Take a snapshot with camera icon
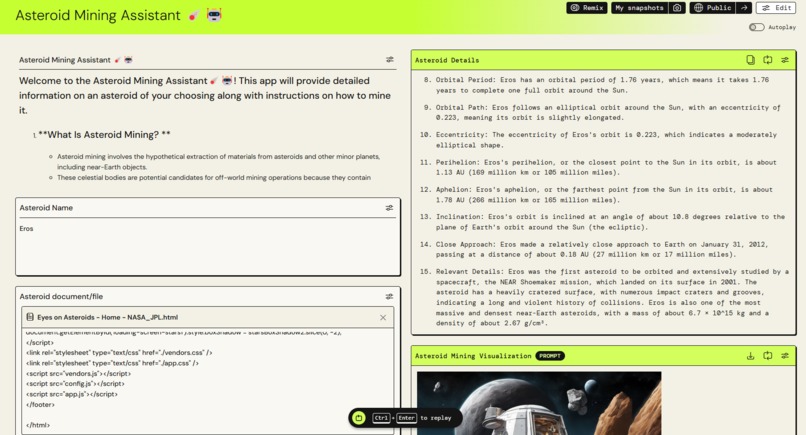 point(677,8)
